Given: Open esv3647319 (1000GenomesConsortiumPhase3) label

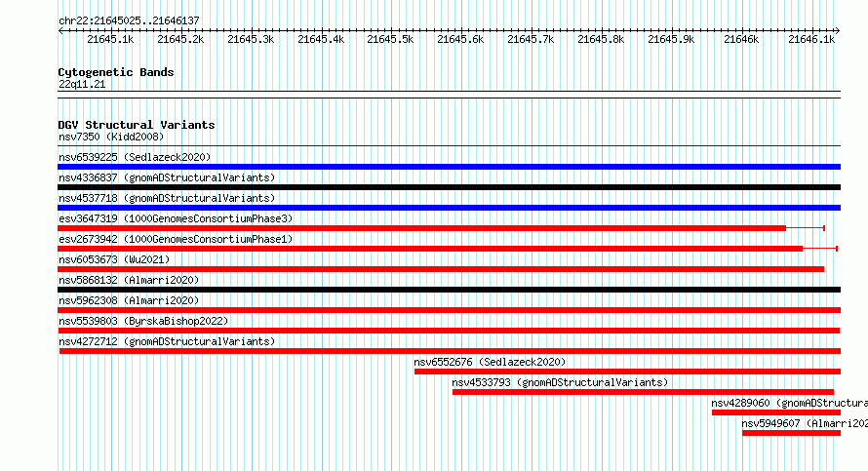Looking at the screenshot, I should tap(176, 218).
